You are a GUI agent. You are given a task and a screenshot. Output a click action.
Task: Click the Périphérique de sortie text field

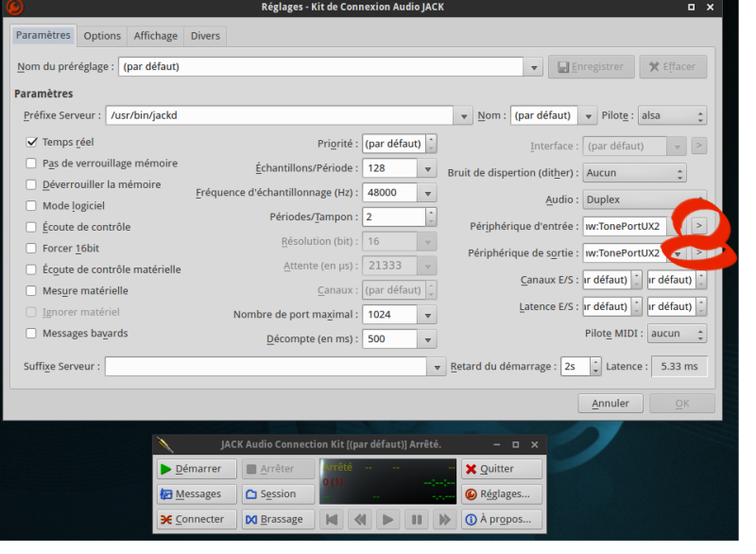click(x=625, y=253)
